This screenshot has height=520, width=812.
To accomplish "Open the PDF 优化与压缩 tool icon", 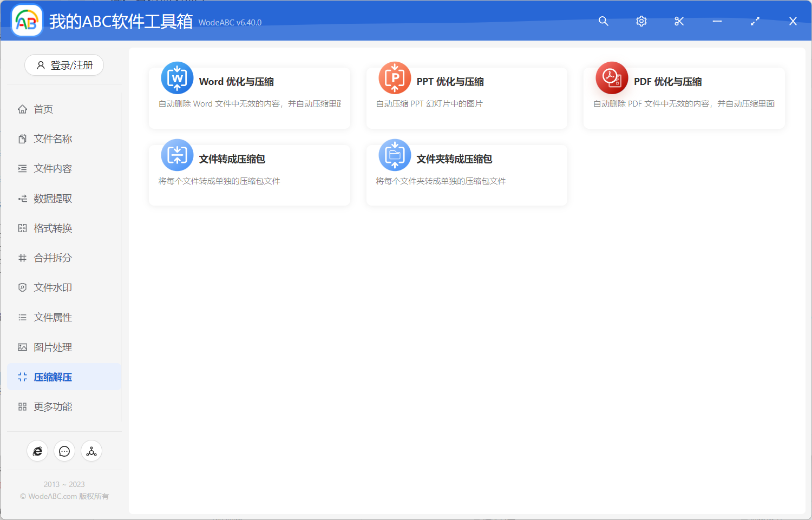I will coord(612,78).
